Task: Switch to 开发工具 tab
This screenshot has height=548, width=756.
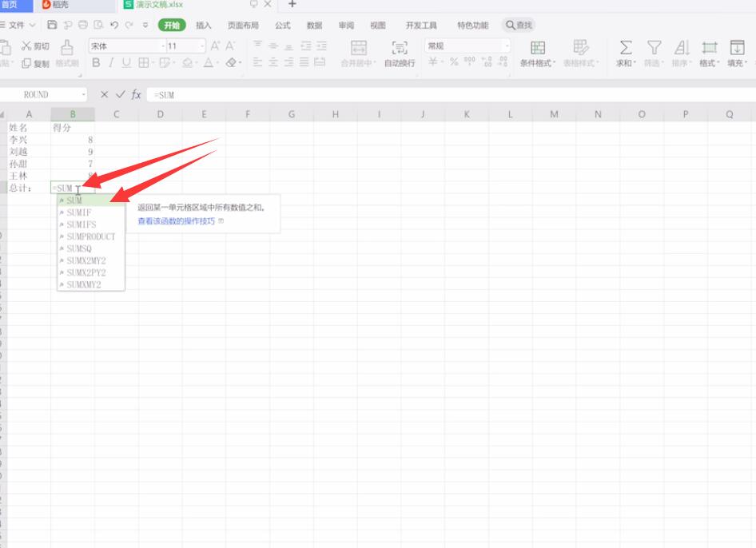Action: coord(421,25)
